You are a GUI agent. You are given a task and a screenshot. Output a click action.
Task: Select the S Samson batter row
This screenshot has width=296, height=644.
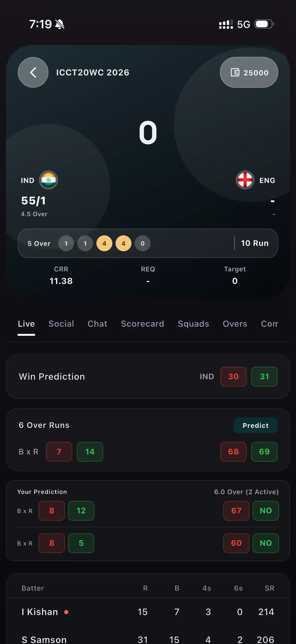(x=100, y=638)
